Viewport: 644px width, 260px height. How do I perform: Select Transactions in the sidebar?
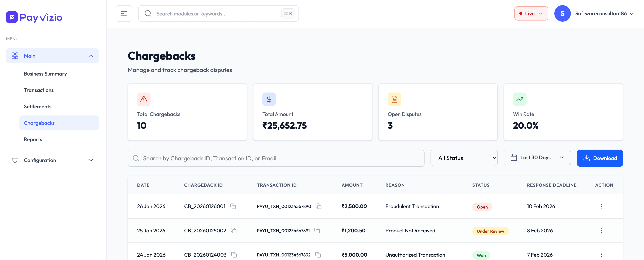coord(38,90)
